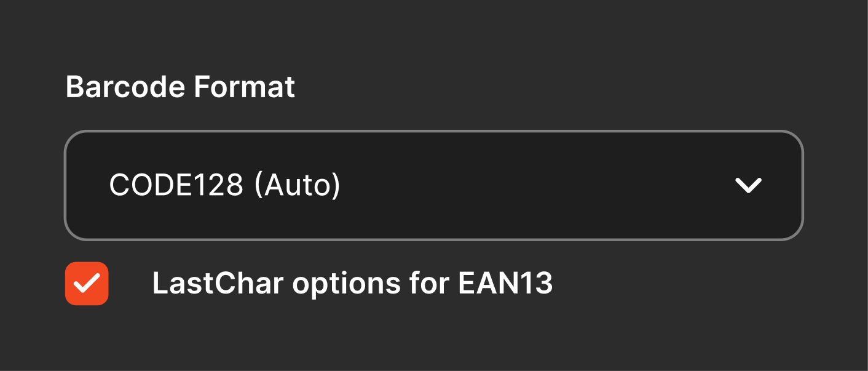This screenshot has height=371, width=868.
Task: Select the Barcode Format field box
Action: pyautogui.click(x=433, y=185)
